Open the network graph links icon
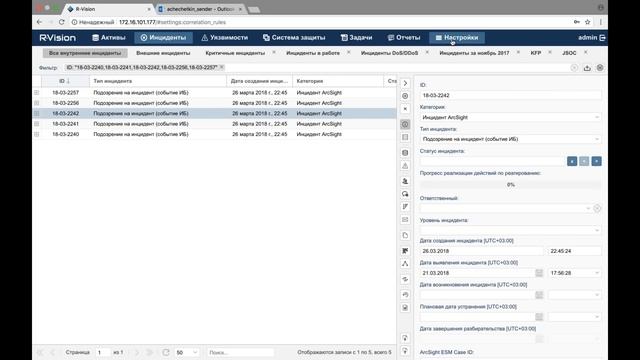This screenshot has height=360, width=640. (405, 264)
